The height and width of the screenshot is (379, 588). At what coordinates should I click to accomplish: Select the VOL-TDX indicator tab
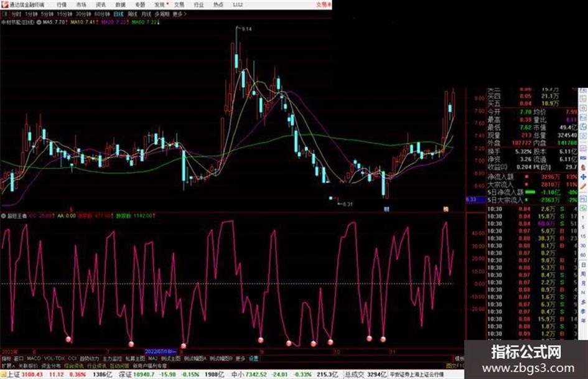[x=54, y=358]
